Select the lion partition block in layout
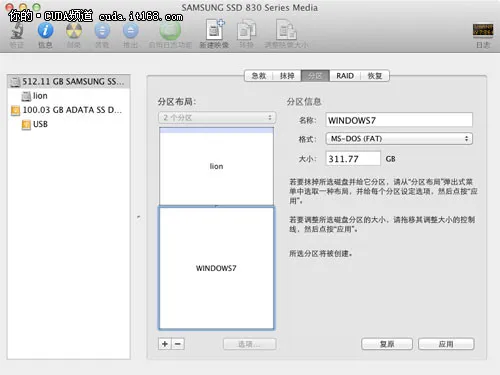Image resolution: width=500 pixels, height=375 pixels. [x=216, y=166]
